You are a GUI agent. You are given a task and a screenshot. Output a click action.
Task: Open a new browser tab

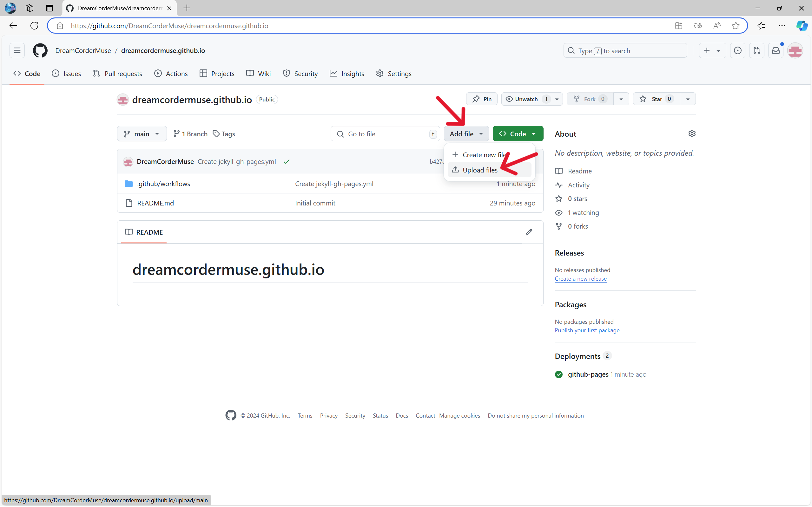[x=187, y=8]
